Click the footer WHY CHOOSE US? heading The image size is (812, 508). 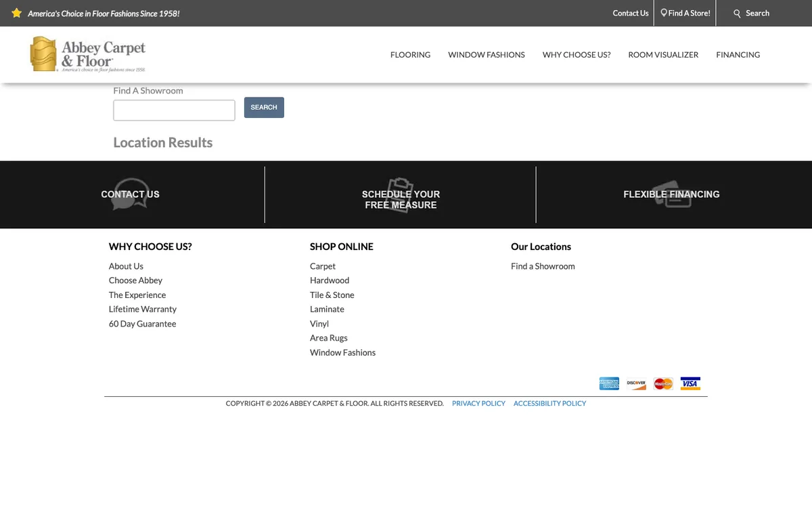coord(150,247)
